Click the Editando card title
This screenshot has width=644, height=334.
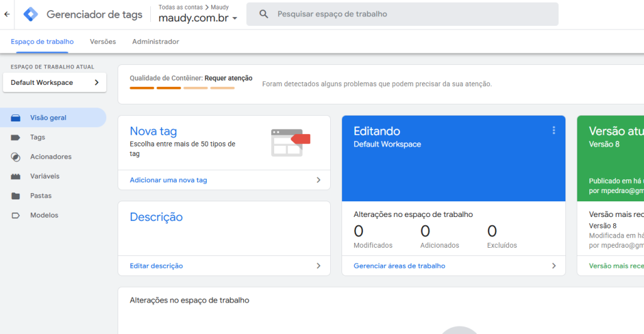click(377, 131)
